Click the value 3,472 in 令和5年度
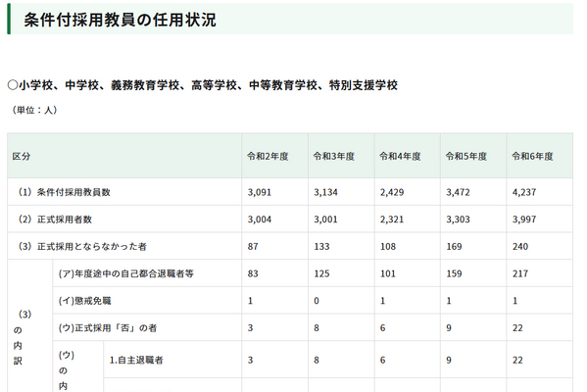 point(458,192)
